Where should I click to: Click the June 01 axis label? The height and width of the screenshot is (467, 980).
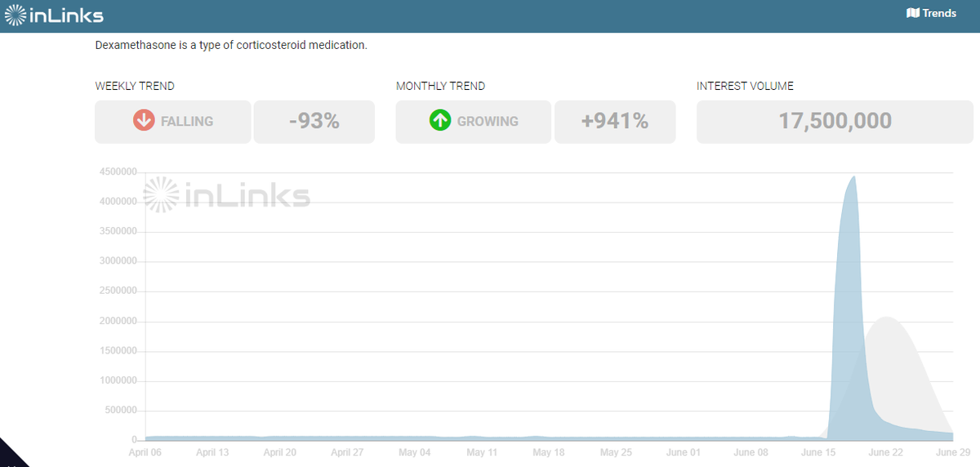(x=683, y=451)
